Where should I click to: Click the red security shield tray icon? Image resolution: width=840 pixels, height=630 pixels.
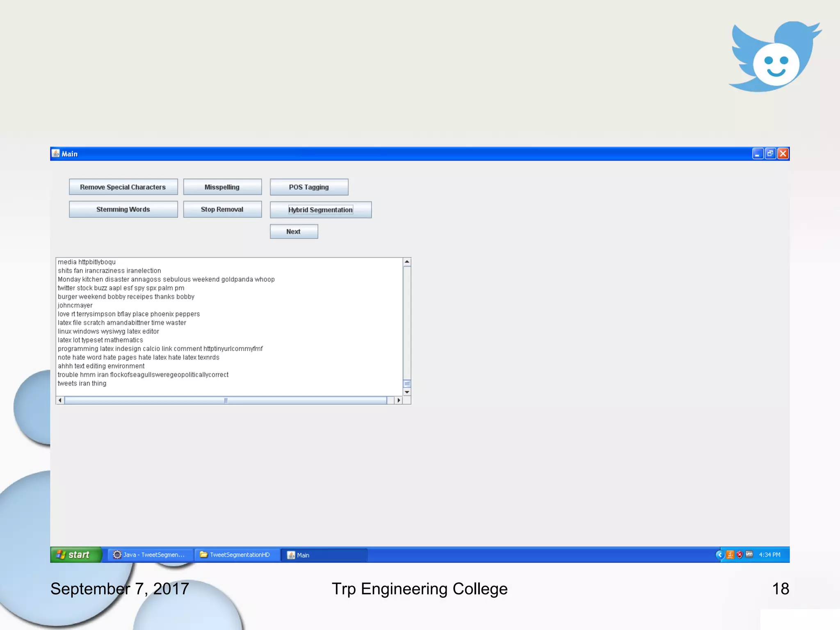click(740, 555)
